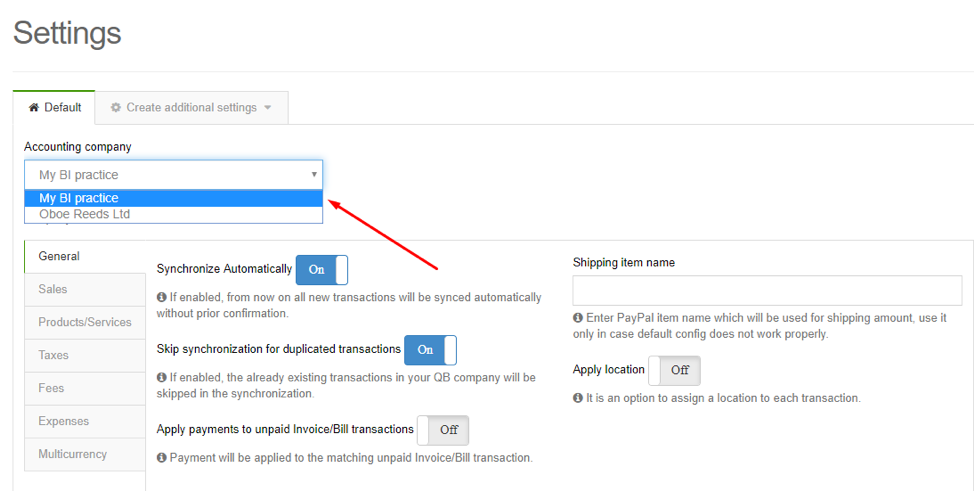Click the Shipping item name label
This screenshot has width=974, height=491.
pos(624,262)
